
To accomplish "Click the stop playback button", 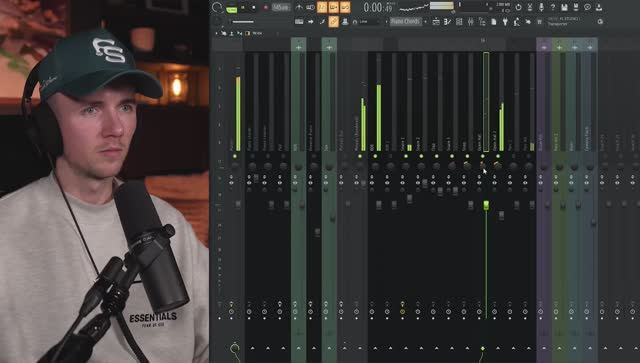I will pos(254,7).
